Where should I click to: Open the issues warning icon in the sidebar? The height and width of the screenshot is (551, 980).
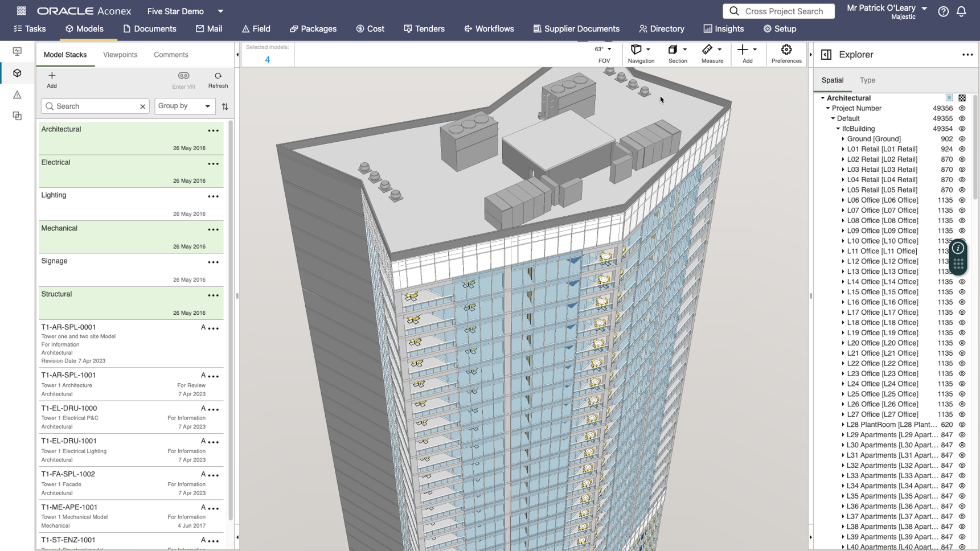point(17,94)
